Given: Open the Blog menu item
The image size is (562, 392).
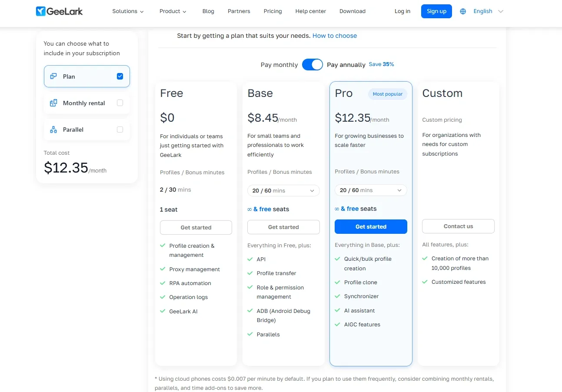Looking at the screenshot, I should pyautogui.click(x=208, y=11).
